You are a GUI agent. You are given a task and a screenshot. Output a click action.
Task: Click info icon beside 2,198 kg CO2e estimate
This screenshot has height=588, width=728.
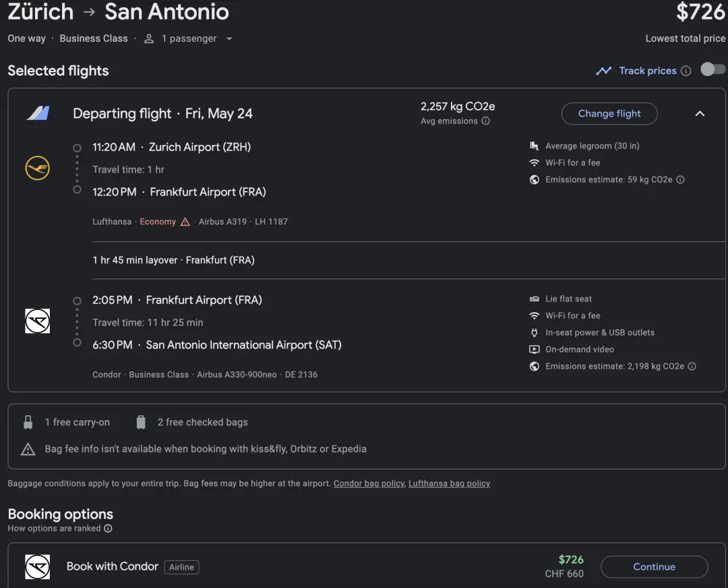692,367
